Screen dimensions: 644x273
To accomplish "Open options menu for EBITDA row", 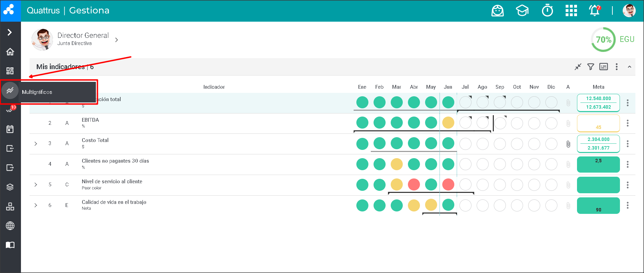I will point(628,123).
